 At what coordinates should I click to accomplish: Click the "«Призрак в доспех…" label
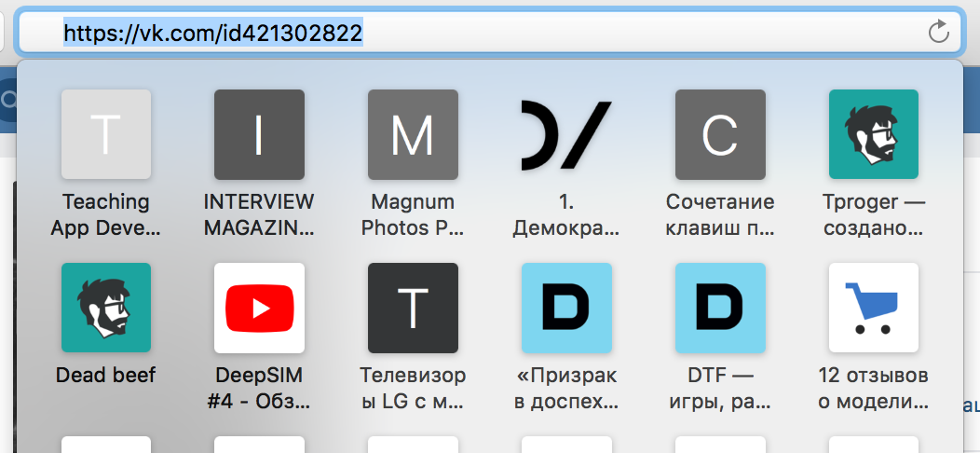(x=567, y=388)
